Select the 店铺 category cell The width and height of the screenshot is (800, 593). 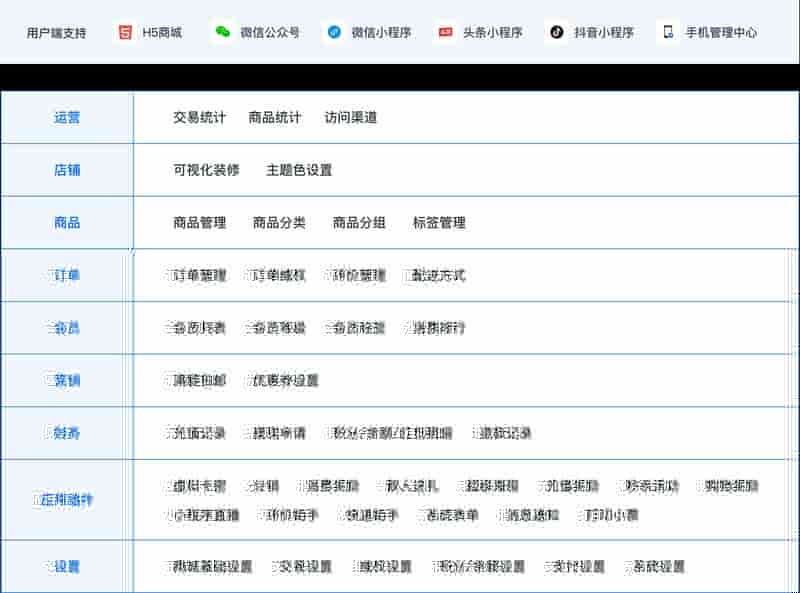(x=67, y=170)
